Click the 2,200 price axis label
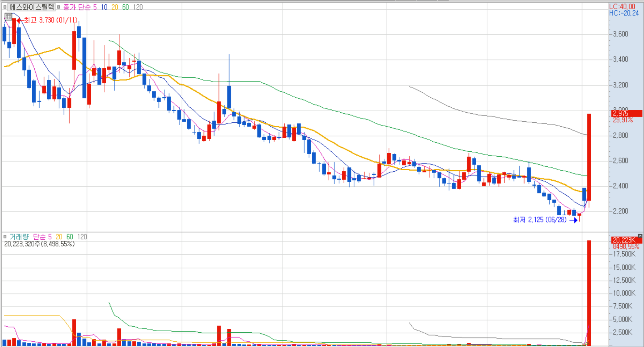The image size is (644, 347). [620, 211]
